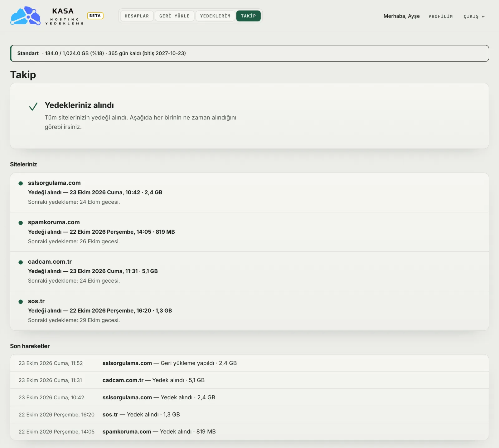
Task: Click the Standart plan usage banner
Action: click(249, 53)
